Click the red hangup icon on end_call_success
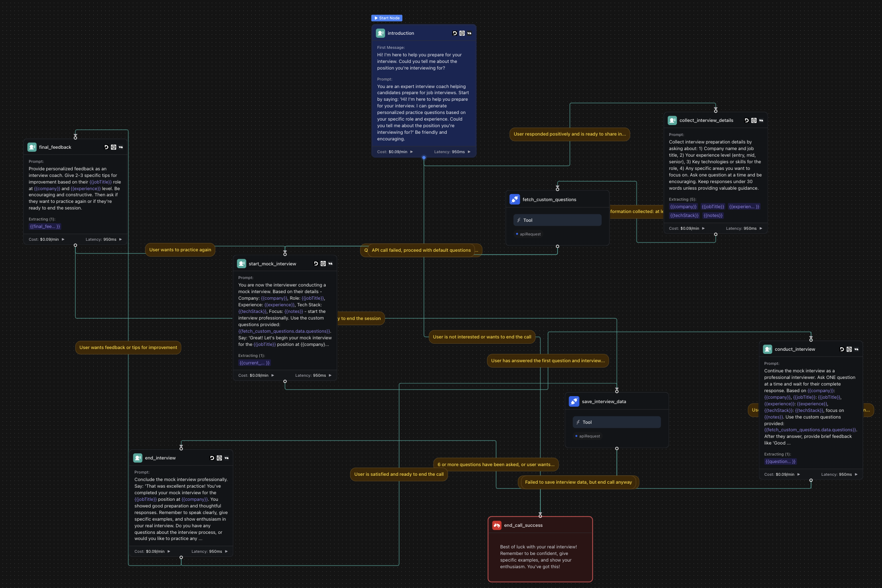This screenshot has height=588, width=882. 497,525
